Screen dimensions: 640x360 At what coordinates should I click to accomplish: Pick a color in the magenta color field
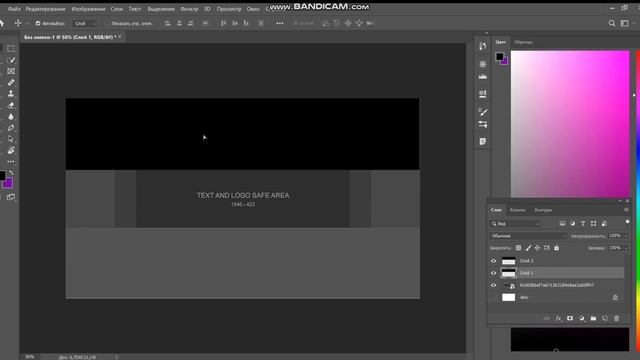570,124
